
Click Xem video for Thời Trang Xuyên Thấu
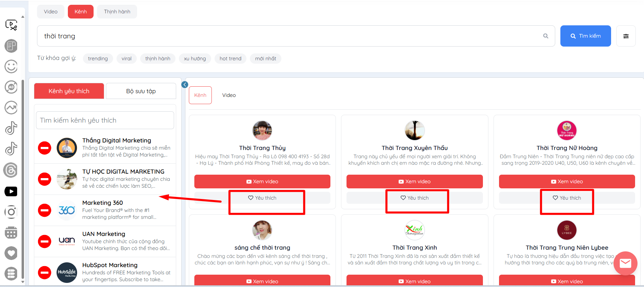[x=414, y=182]
